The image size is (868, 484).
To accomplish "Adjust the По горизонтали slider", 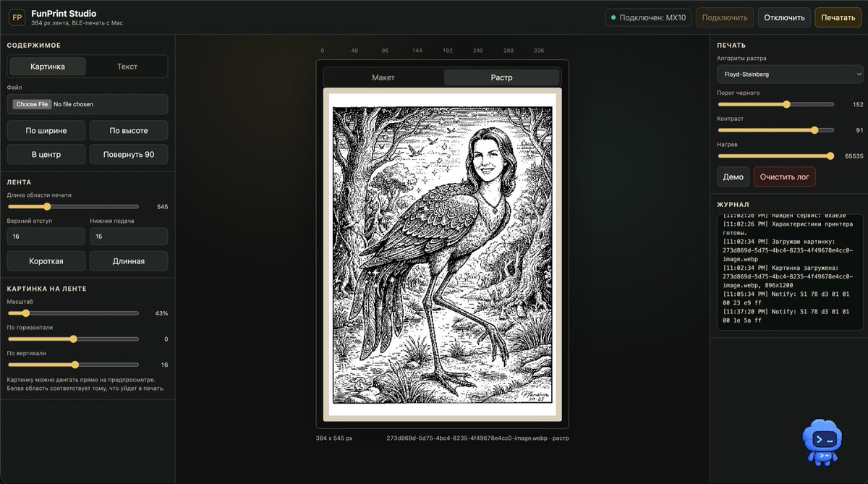I will 73,339.
